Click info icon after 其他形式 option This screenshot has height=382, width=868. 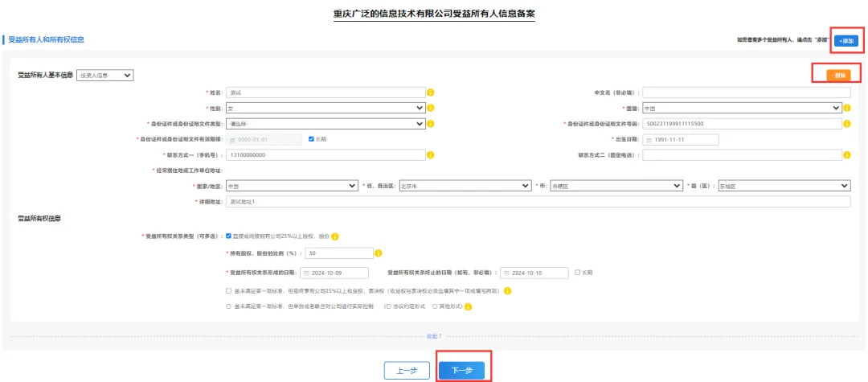tap(468, 306)
